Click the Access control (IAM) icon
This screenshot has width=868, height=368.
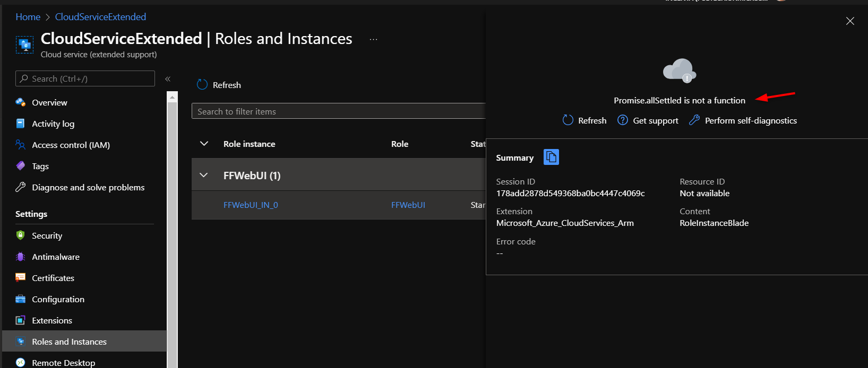(x=21, y=145)
